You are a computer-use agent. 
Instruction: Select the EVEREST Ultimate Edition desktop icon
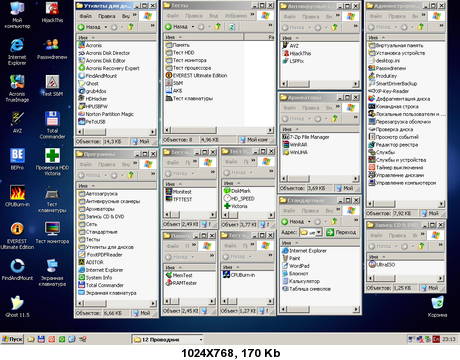coord(17,236)
